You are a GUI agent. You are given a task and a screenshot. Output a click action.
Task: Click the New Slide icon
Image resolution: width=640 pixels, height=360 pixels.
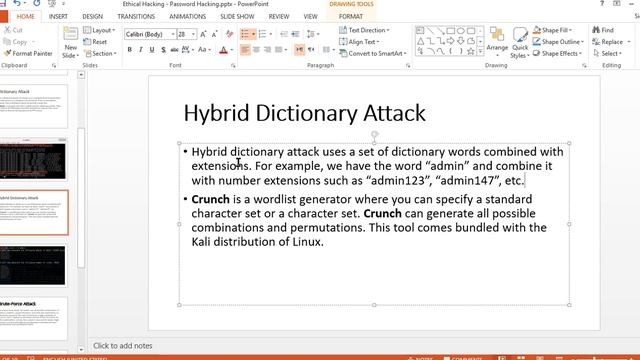tap(70, 34)
